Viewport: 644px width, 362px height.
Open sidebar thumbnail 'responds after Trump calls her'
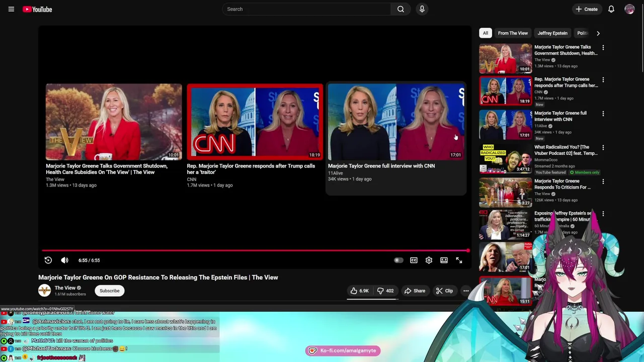coord(505,90)
